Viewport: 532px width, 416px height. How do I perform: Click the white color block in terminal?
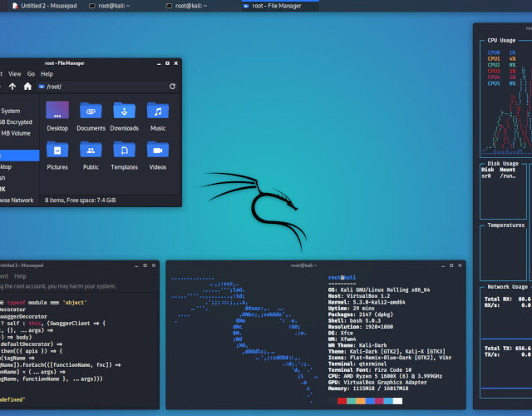point(397,401)
